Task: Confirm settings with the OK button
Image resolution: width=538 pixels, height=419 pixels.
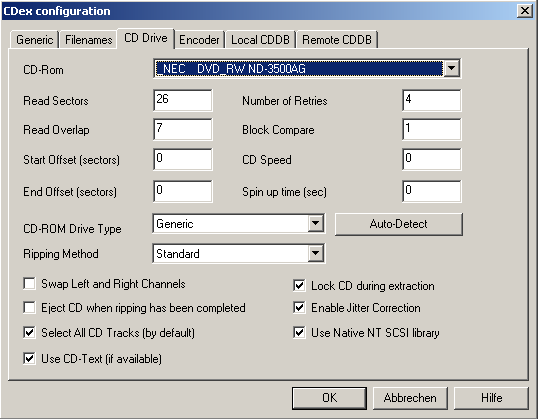Action: pyautogui.click(x=329, y=398)
